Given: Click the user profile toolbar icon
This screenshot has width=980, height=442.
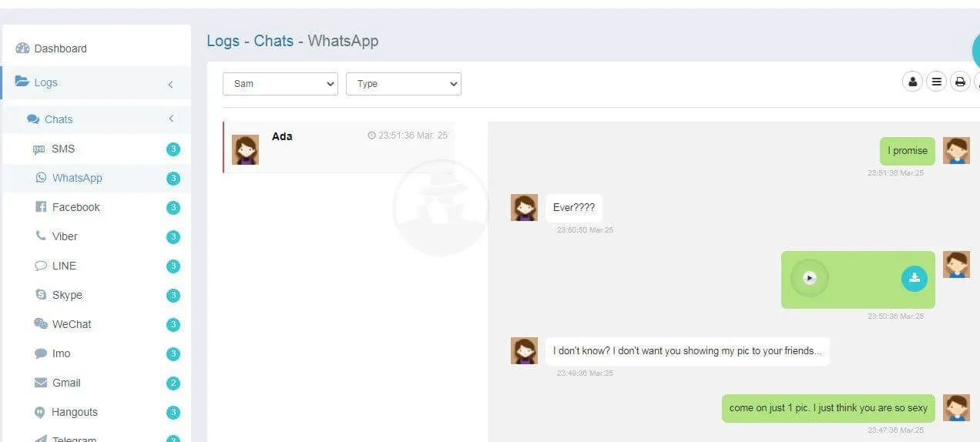Looking at the screenshot, I should pyautogui.click(x=912, y=81).
